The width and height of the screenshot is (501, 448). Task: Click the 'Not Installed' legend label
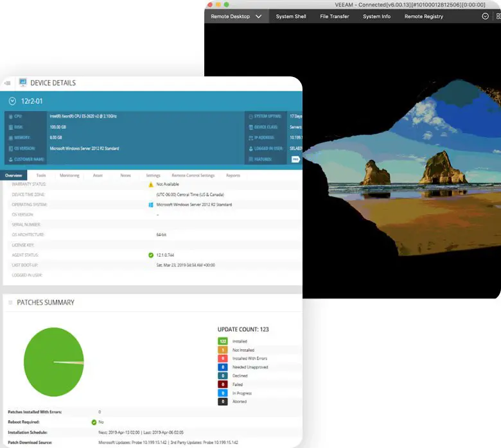(243, 350)
